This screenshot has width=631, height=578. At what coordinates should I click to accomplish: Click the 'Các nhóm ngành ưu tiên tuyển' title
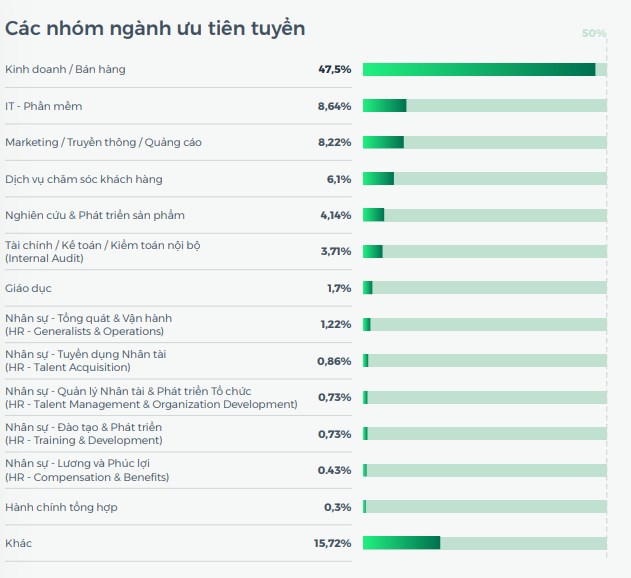coord(155,28)
